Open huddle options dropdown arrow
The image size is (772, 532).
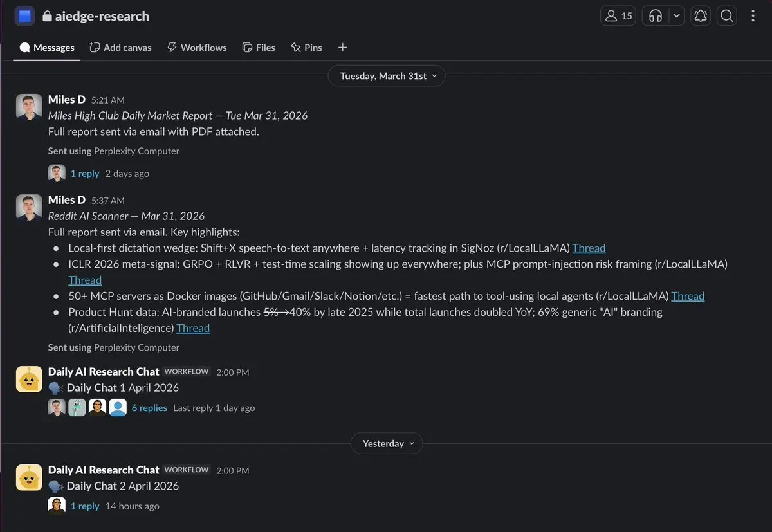coord(676,16)
